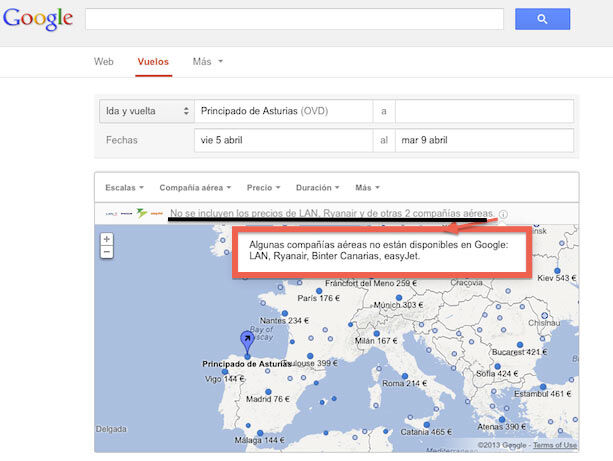Image resolution: width=613 pixels, height=461 pixels.
Task: Click the LAN airline logo
Action: click(111, 214)
